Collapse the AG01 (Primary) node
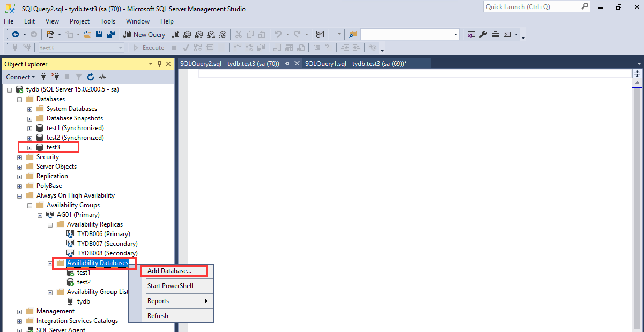Screen dimensions: 644x332 click(40, 215)
